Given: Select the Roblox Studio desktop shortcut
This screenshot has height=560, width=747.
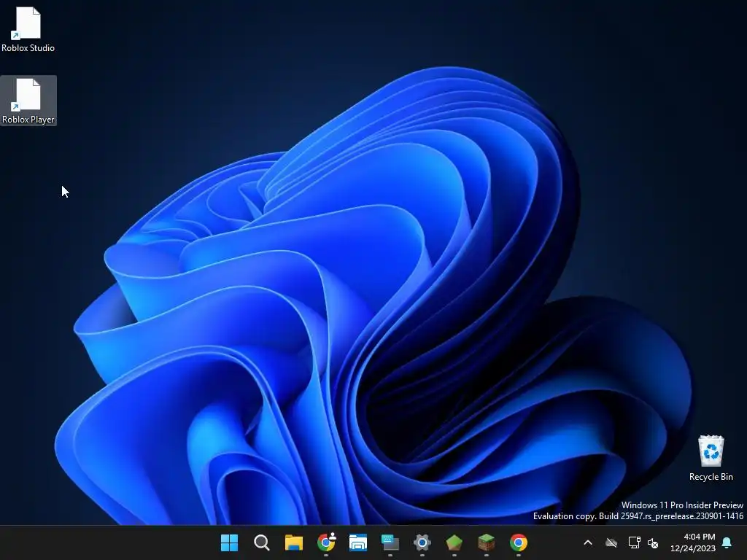Looking at the screenshot, I should click(28, 28).
